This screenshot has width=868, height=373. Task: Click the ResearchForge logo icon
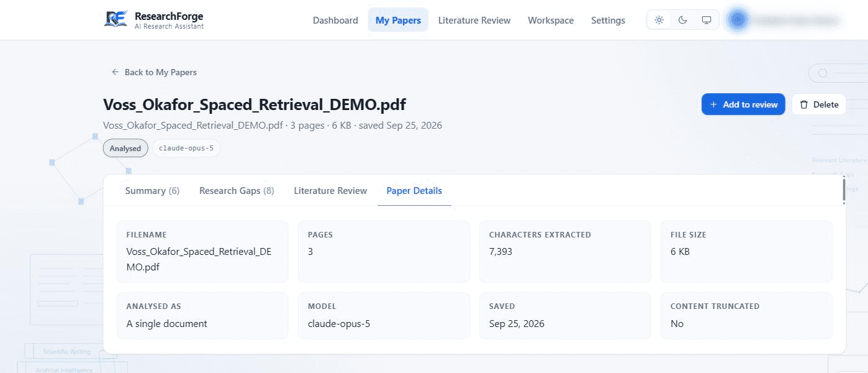pyautogui.click(x=116, y=19)
